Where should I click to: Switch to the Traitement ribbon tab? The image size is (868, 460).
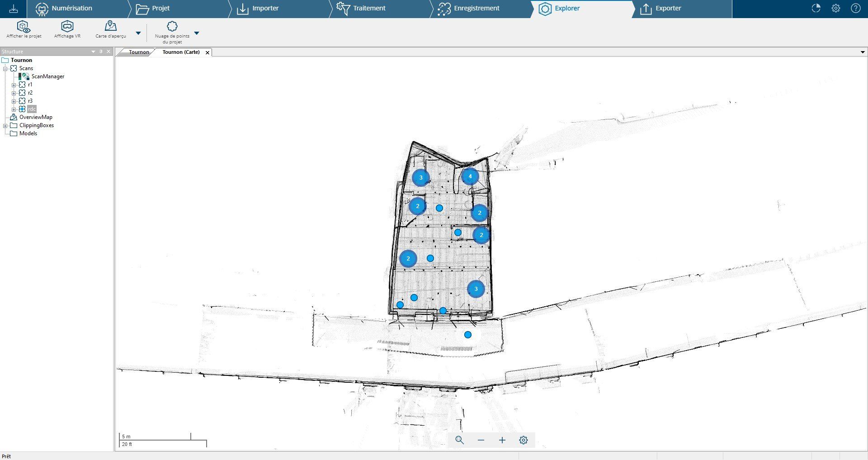pyautogui.click(x=369, y=8)
